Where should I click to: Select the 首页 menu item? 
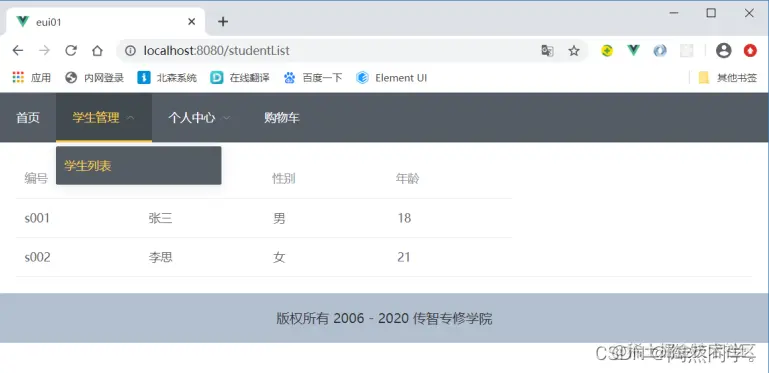[x=28, y=118]
